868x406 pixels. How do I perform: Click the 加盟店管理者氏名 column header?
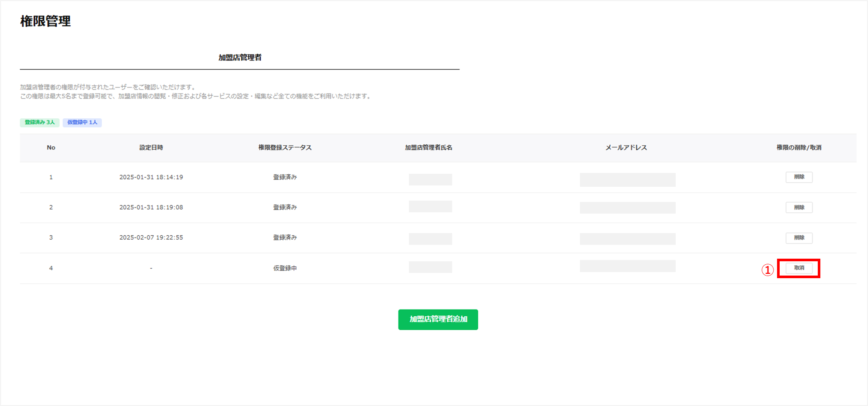coord(428,148)
